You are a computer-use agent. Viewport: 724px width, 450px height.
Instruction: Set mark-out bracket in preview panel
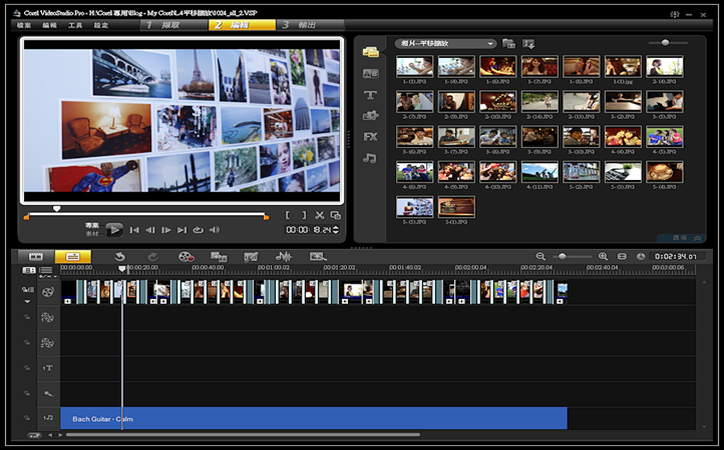point(304,215)
